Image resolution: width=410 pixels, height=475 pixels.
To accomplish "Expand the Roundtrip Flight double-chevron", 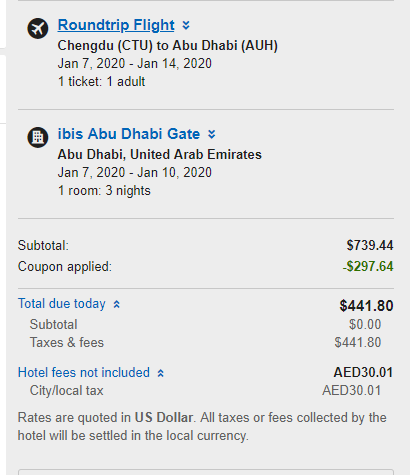I will [186, 25].
